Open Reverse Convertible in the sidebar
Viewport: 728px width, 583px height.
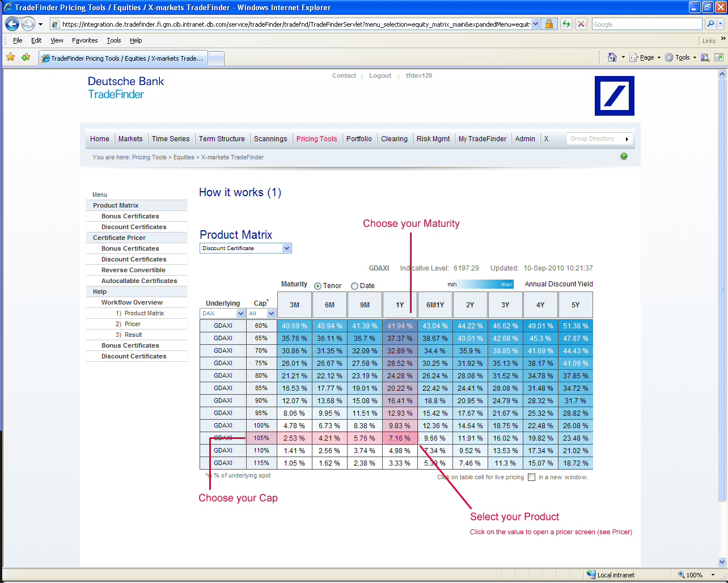133,271
